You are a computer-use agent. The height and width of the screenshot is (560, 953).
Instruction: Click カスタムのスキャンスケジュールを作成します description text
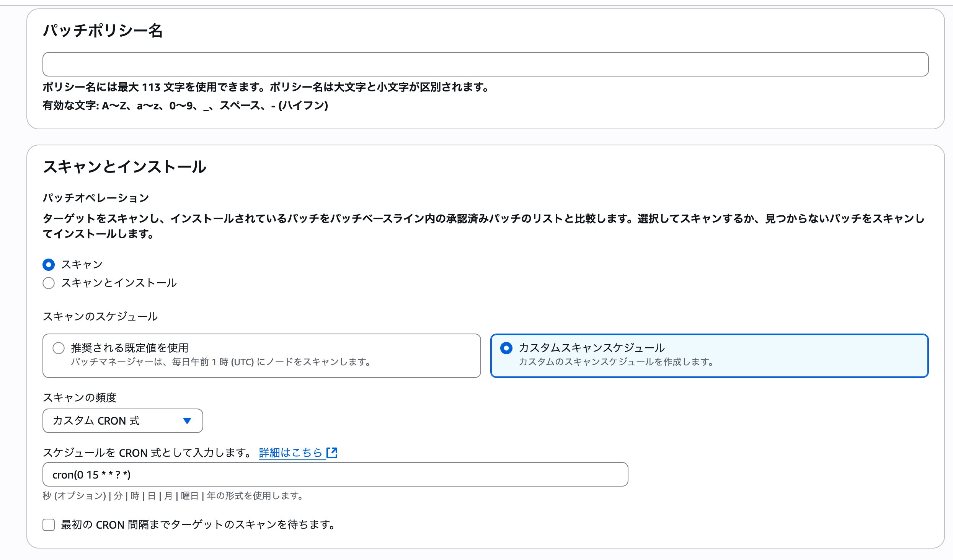pyautogui.click(x=615, y=362)
